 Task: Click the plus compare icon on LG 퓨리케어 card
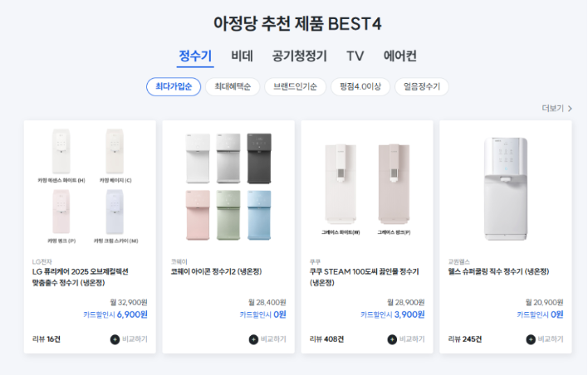pos(115,339)
